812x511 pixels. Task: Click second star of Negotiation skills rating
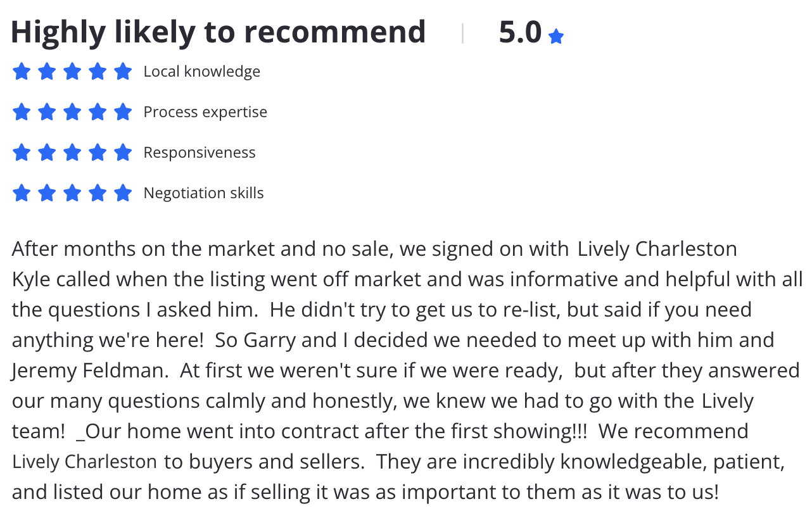(47, 192)
